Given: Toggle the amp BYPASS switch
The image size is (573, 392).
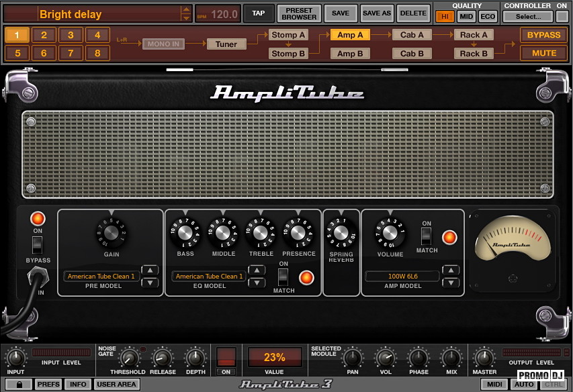Looking at the screenshot, I should coord(38,244).
